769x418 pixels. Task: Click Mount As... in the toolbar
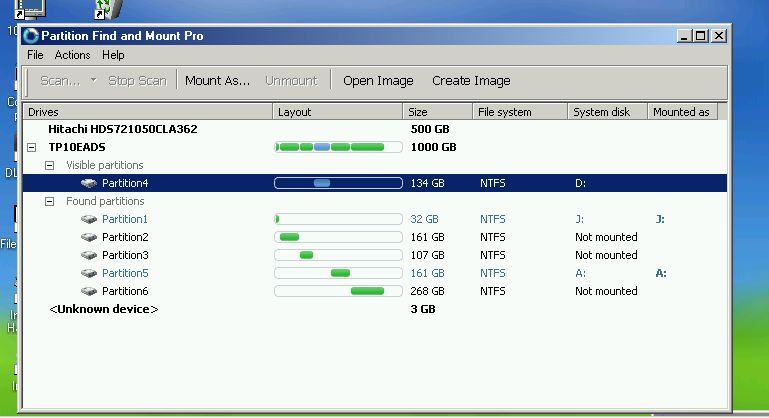point(217,80)
